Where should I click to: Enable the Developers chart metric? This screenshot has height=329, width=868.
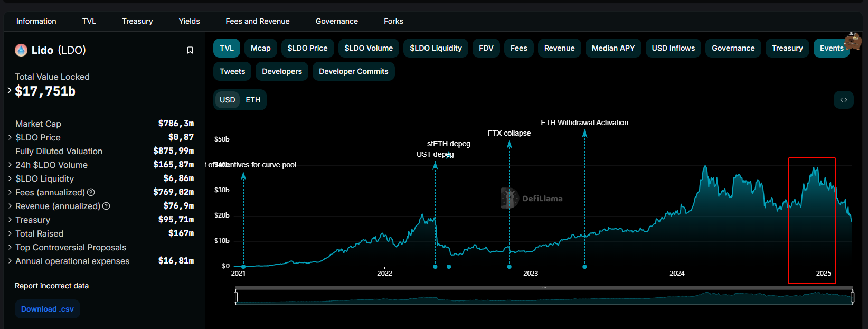(282, 71)
